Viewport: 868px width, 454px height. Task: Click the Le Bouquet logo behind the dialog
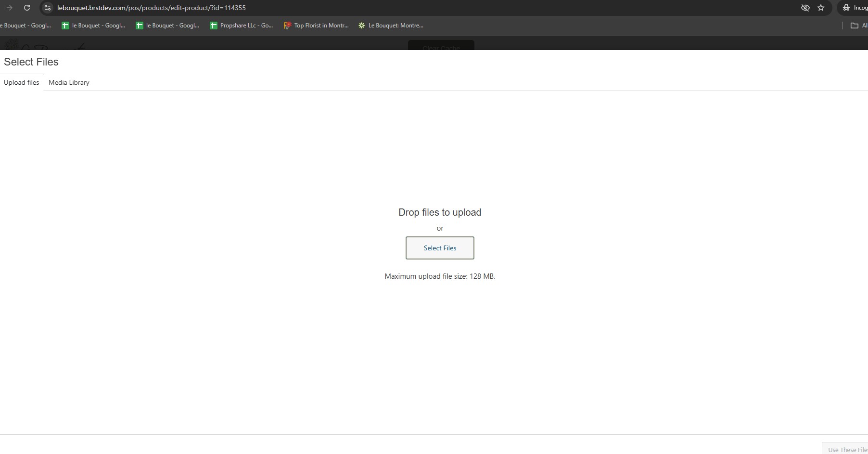[43, 46]
